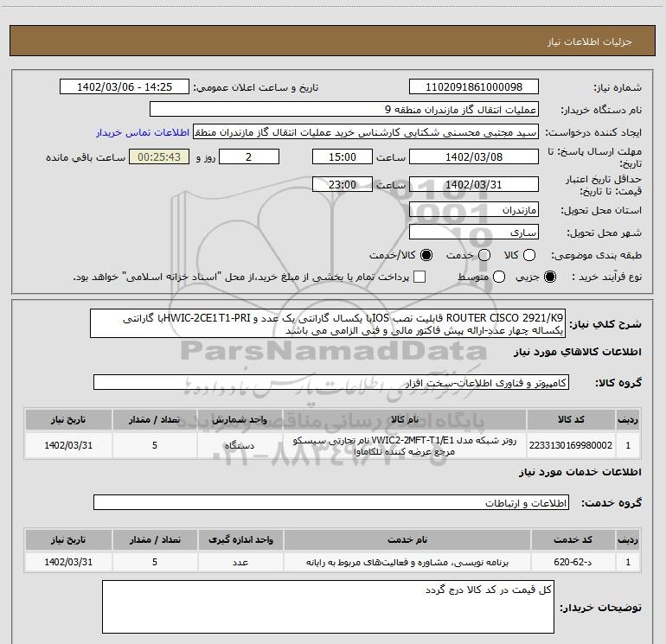Viewport: 666px width, 644px height.
Task: Click need date 1402/03/31 in goods row
Action: click(x=68, y=445)
